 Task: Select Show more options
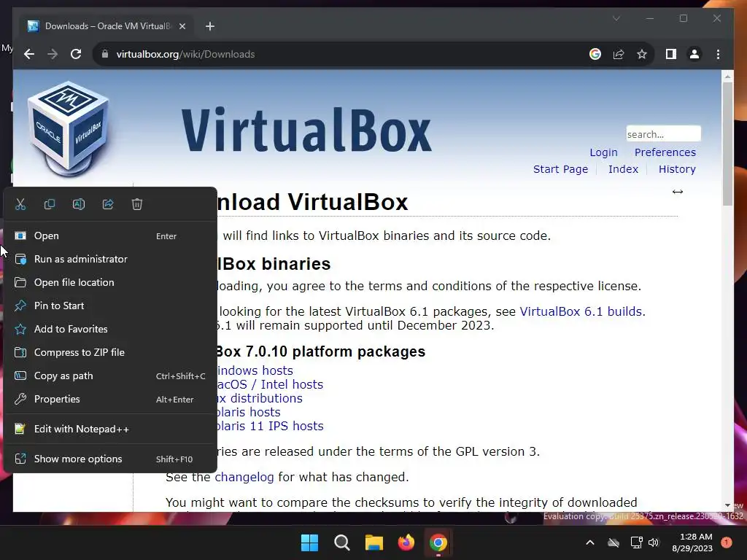(110, 459)
